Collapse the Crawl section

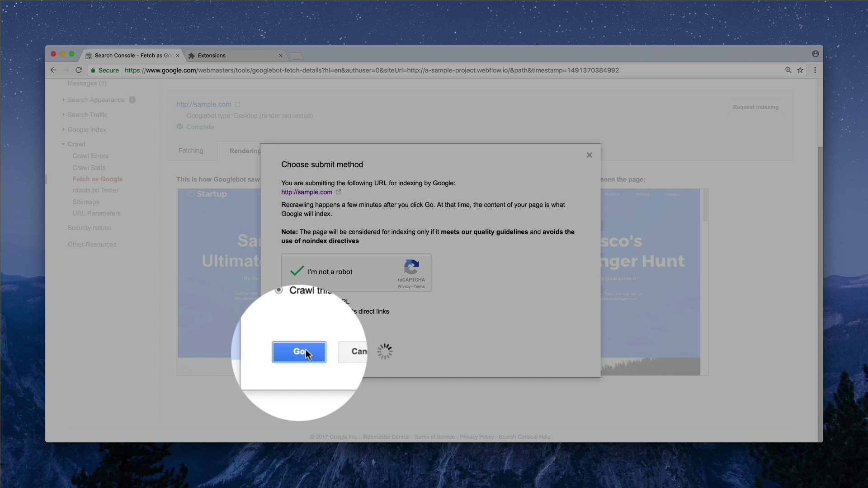[76, 144]
